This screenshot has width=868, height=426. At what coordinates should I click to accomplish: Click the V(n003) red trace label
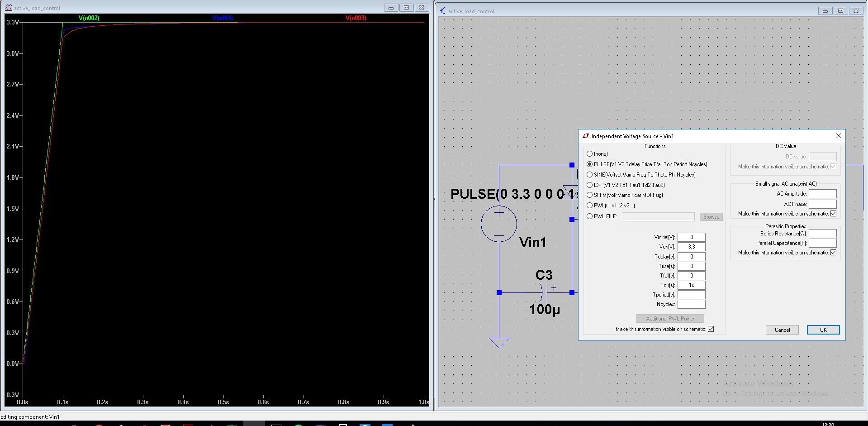pos(356,18)
